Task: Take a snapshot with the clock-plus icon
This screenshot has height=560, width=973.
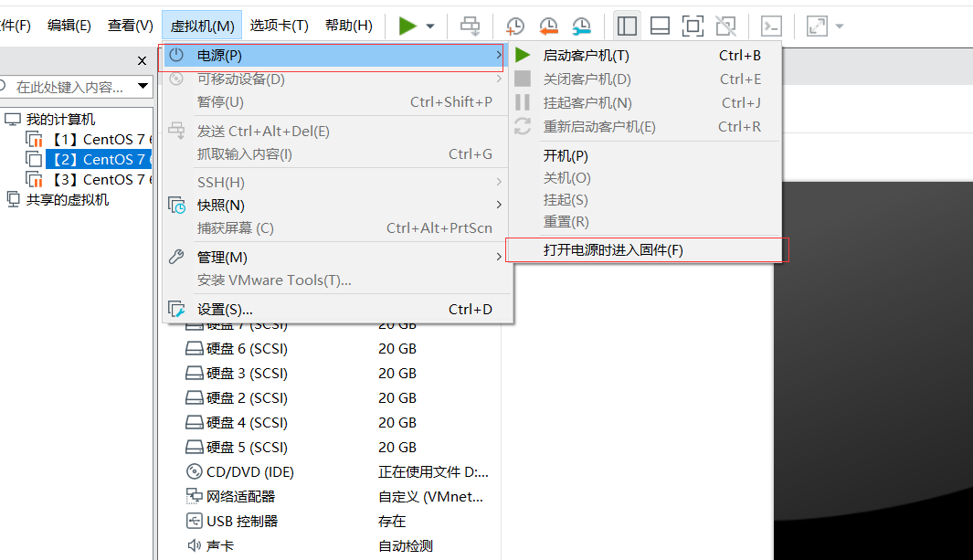Action: click(514, 25)
